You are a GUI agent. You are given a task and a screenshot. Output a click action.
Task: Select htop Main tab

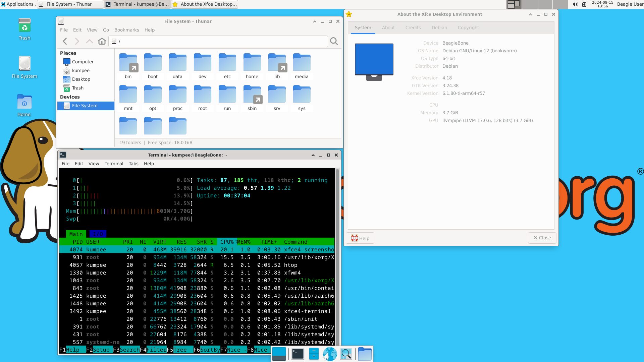coord(76,234)
